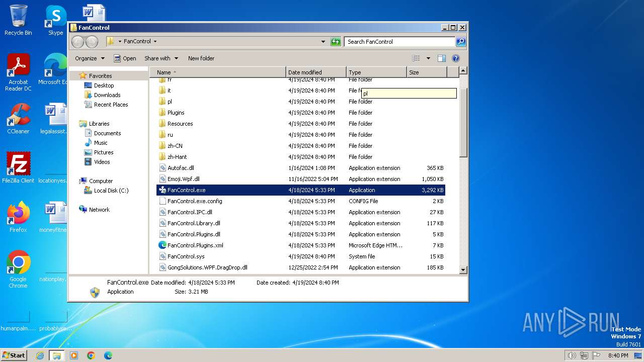
Task: Open Explorer help question mark icon
Action: [456, 58]
